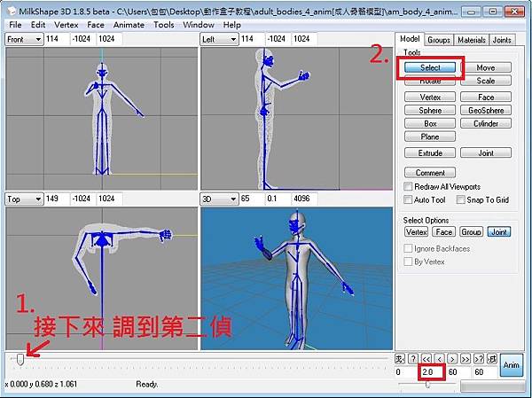532x398 pixels.
Task: Switch to the Joints tab
Action: pos(502,40)
